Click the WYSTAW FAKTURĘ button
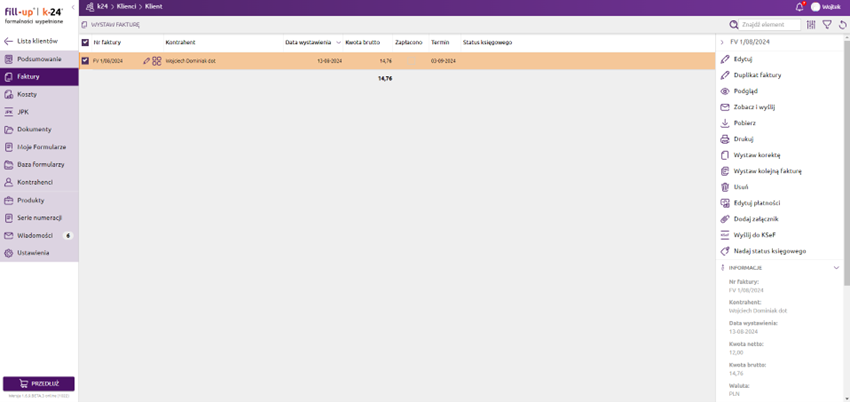This screenshot has height=402, width=850. [x=111, y=25]
